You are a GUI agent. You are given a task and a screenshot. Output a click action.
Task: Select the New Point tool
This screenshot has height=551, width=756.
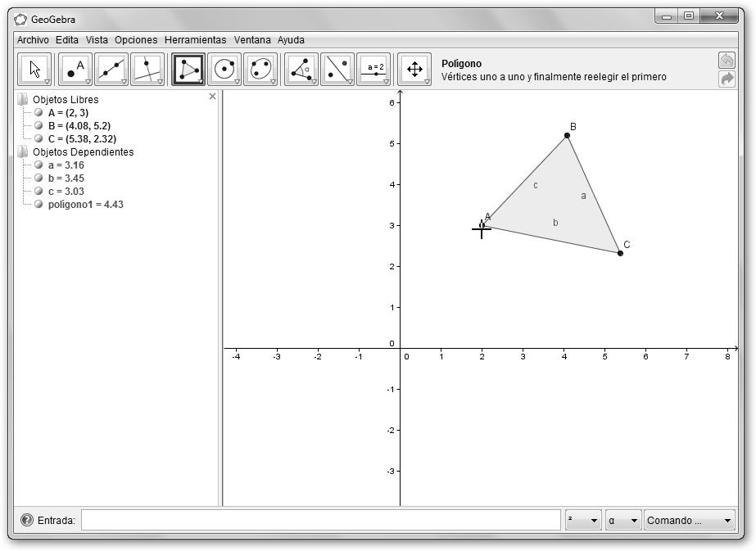(x=75, y=70)
